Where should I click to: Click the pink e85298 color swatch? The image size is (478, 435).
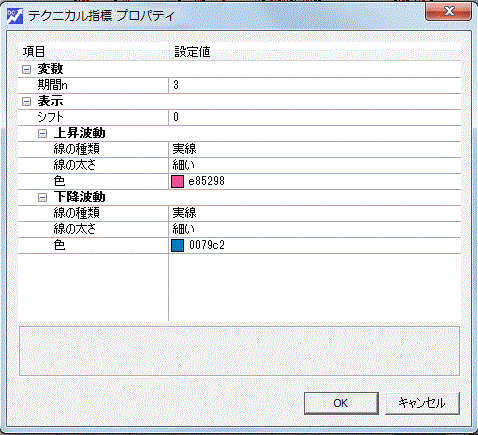click(x=177, y=182)
